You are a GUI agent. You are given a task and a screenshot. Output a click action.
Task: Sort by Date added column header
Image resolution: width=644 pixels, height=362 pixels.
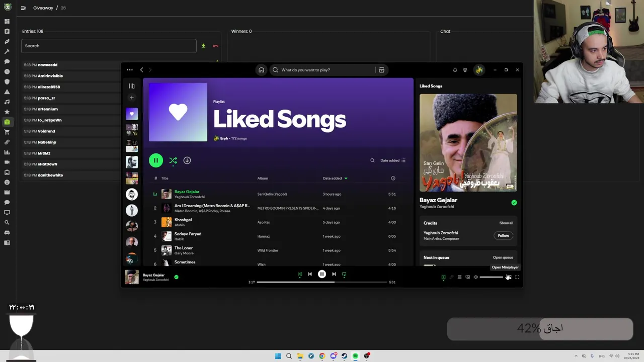335,178
